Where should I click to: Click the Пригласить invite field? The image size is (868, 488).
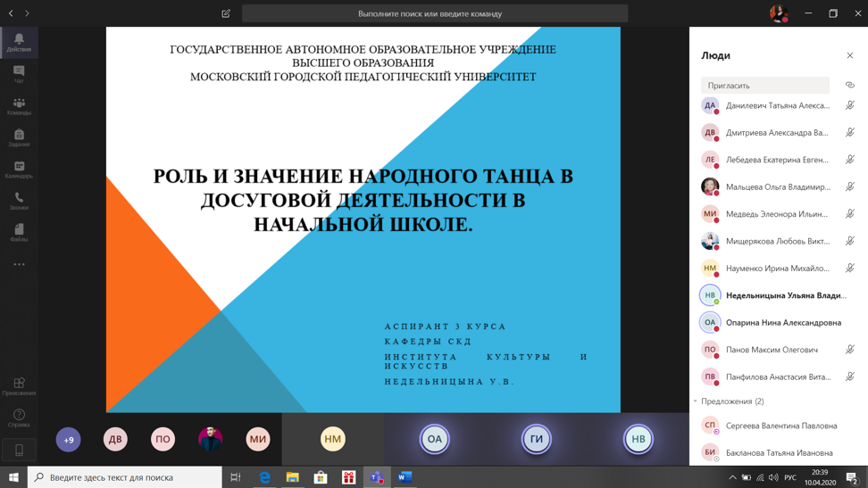tap(765, 86)
